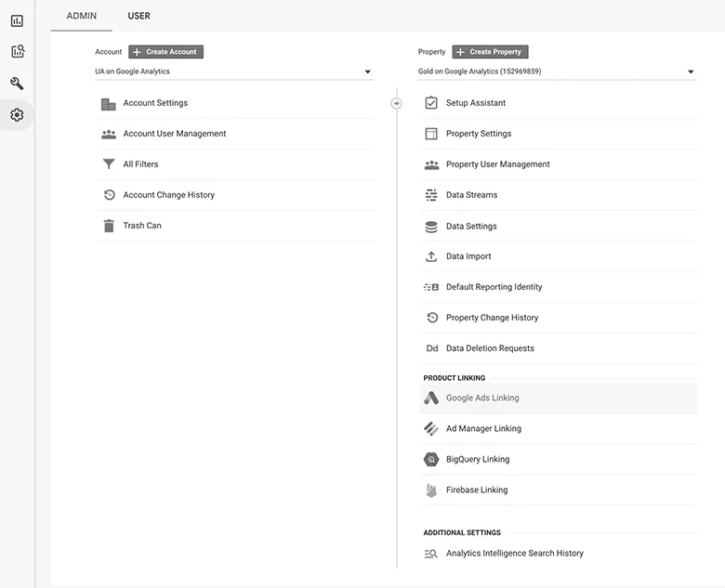Image resolution: width=725 pixels, height=588 pixels.
Task: Click the Dd Data Deletion Requests icon
Action: [x=432, y=348]
